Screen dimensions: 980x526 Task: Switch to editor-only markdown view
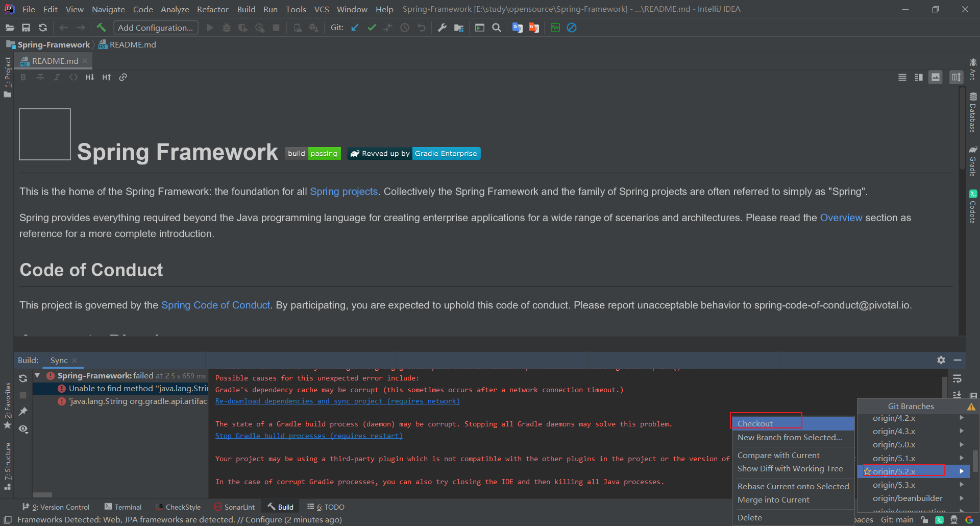902,77
